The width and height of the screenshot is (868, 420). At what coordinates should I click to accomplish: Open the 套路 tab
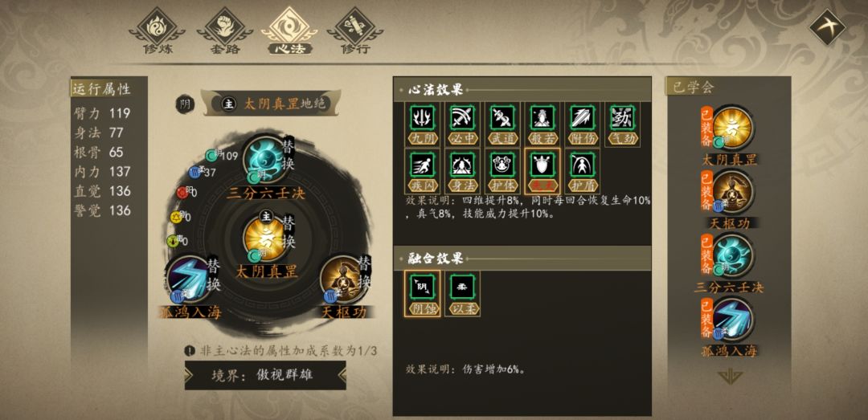click(x=225, y=31)
